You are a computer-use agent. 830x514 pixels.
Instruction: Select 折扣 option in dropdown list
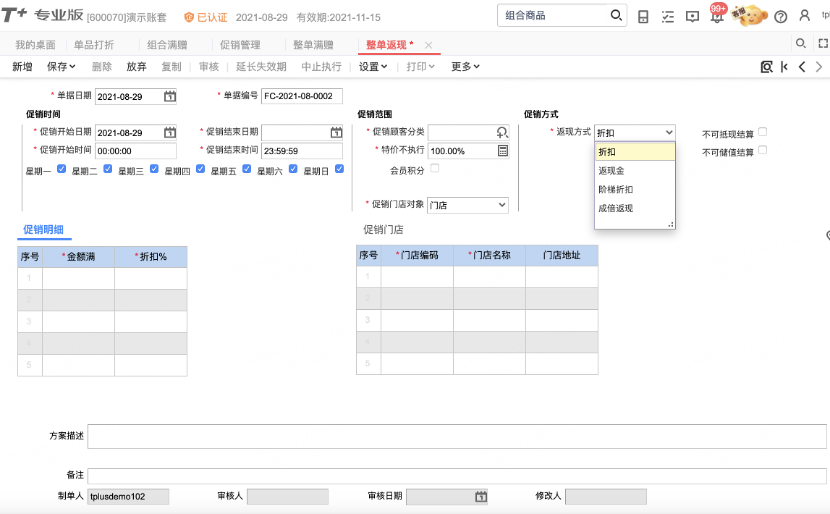click(635, 152)
